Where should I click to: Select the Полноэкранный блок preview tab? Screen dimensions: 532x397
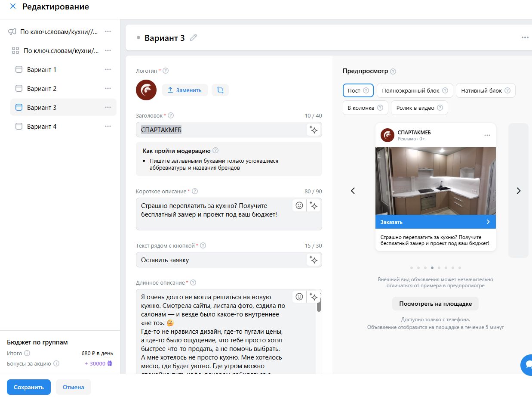click(415, 90)
